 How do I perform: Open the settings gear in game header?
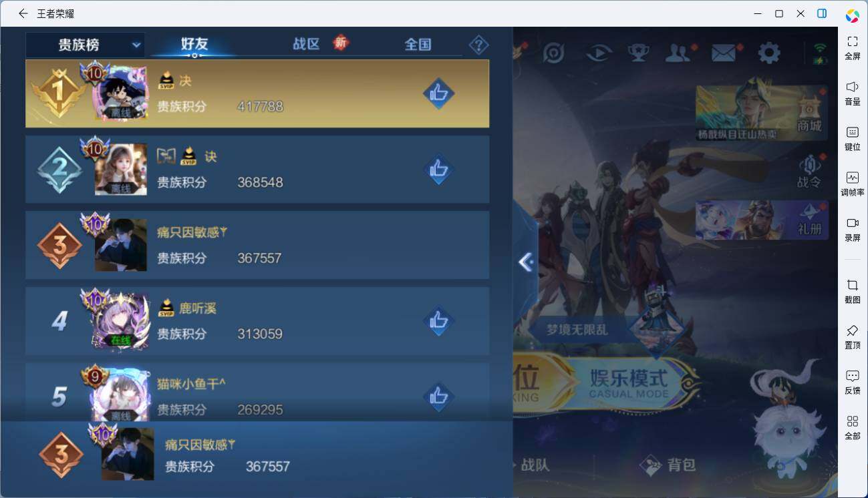coord(769,53)
